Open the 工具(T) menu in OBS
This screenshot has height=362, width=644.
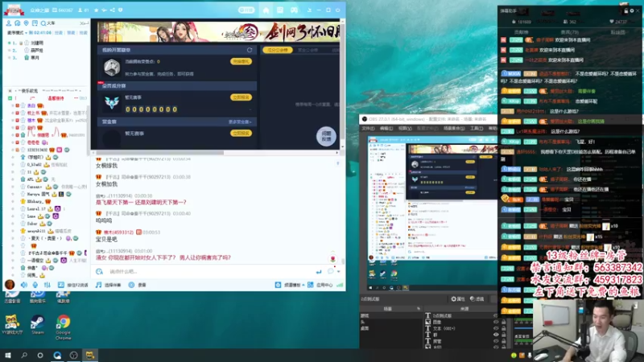477,129
